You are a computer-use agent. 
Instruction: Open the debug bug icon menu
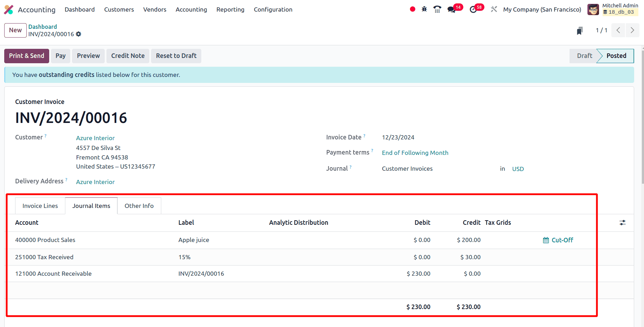tap(424, 9)
